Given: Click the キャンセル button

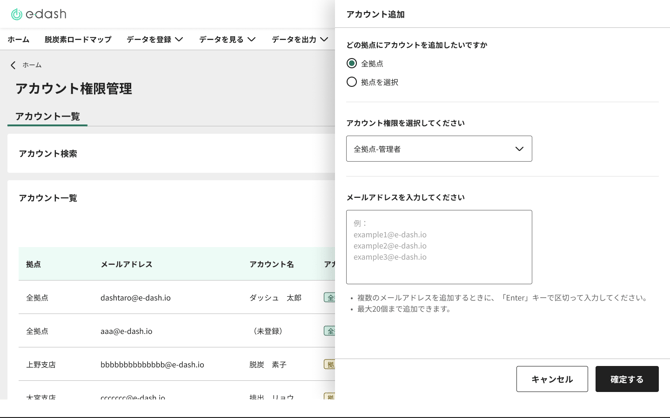Looking at the screenshot, I should tap(552, 379).
